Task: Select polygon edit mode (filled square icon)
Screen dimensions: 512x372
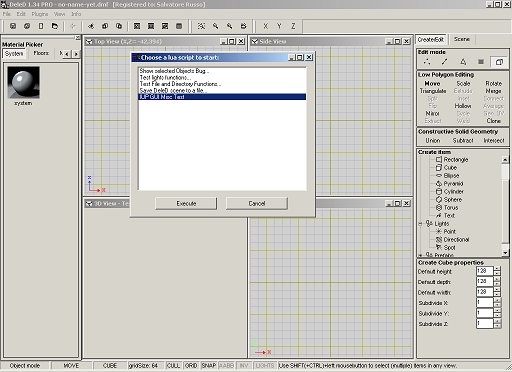Action: (481, 62)
